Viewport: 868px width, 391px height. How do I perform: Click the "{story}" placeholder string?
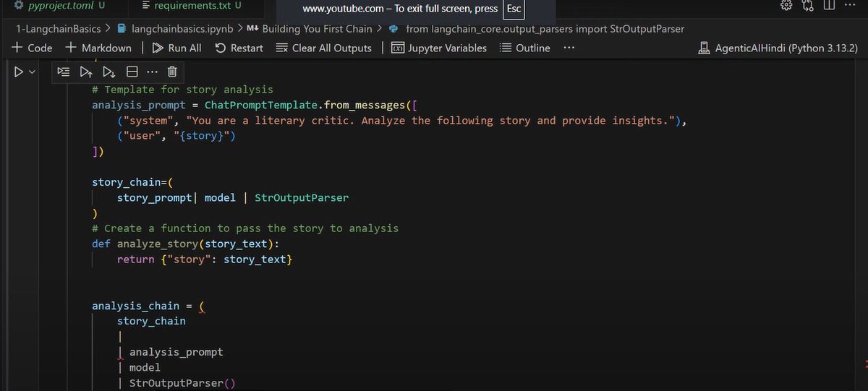tap(205, 136)
